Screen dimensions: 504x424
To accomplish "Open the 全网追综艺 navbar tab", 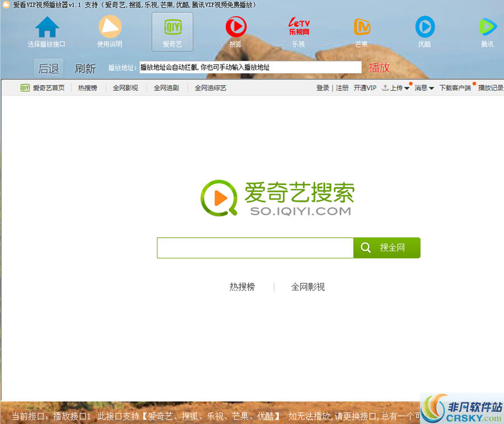I will click(211, 88).
